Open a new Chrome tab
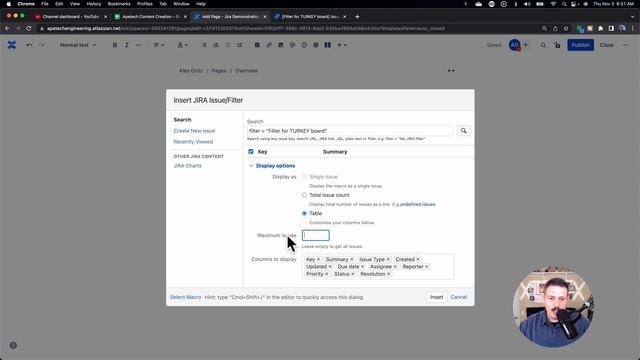 click(357, 17)
